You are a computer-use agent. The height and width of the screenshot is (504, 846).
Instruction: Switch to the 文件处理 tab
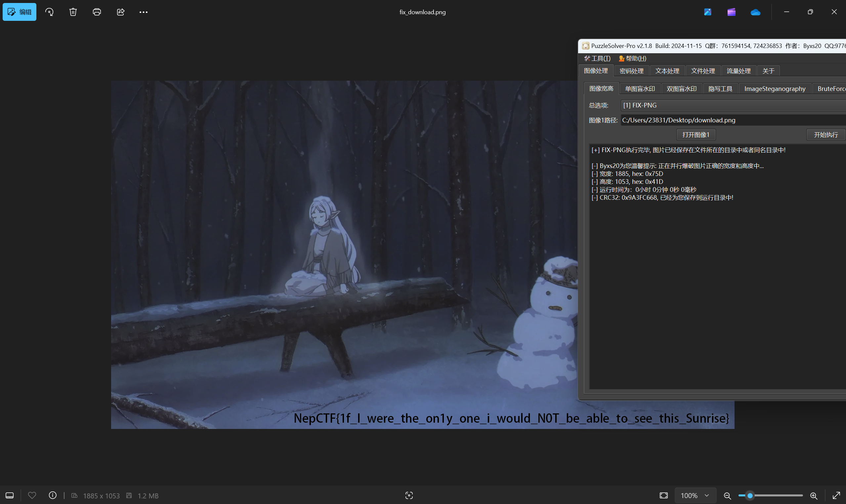coord(703,71)
